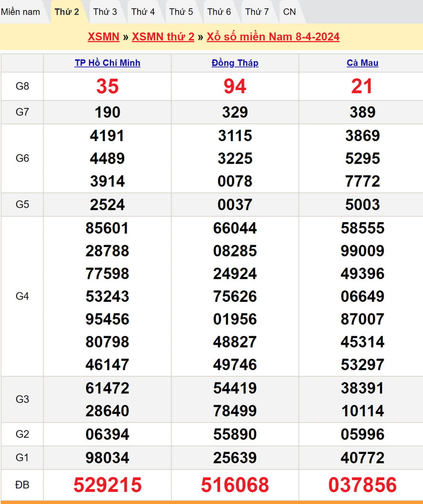
Task: Click the G1 number 40772
Action: coord(363,458)
